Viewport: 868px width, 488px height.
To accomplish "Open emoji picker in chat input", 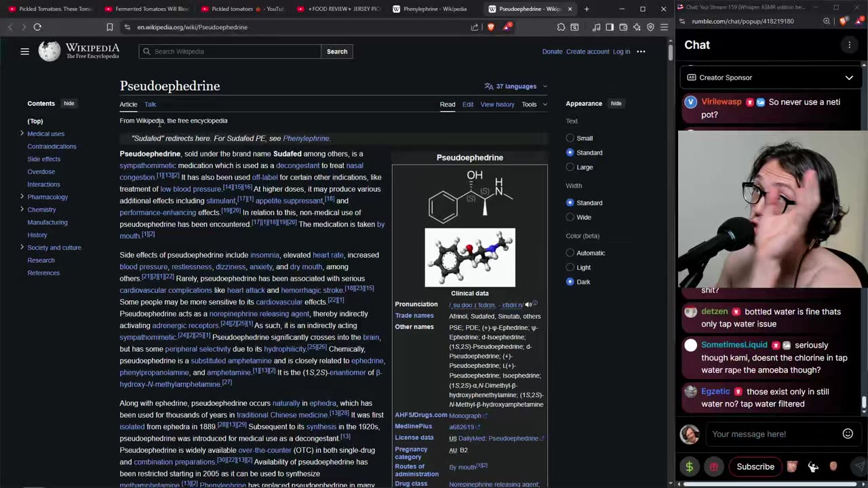I will (x=848, y=434).
